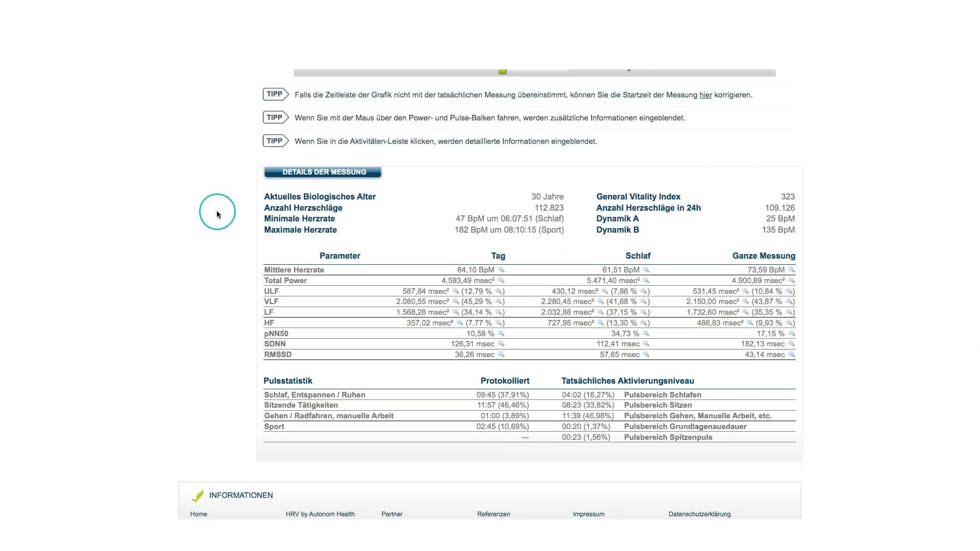Go to Partner footer link
The image size is (980, 551).
[x=391, y=514]
